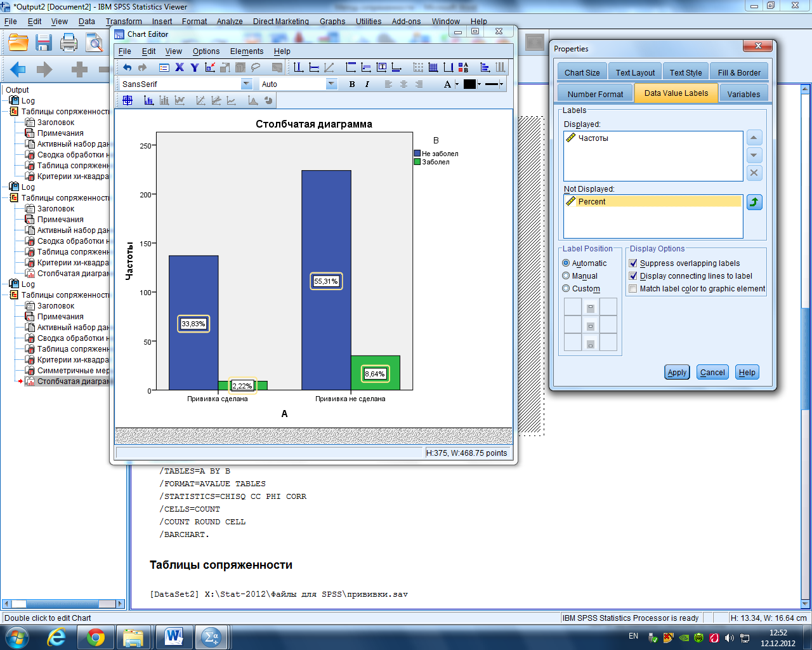812x650 pixels.
Task: Click the Viewer vertical scrollbar down arrow
Action: tap(806, 604)
